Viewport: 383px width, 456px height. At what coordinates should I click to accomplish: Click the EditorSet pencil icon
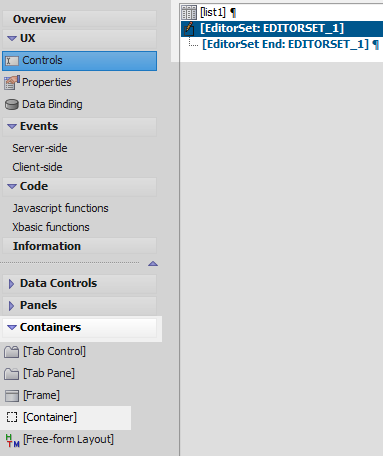pyautogui.click(x=189, y=29)
